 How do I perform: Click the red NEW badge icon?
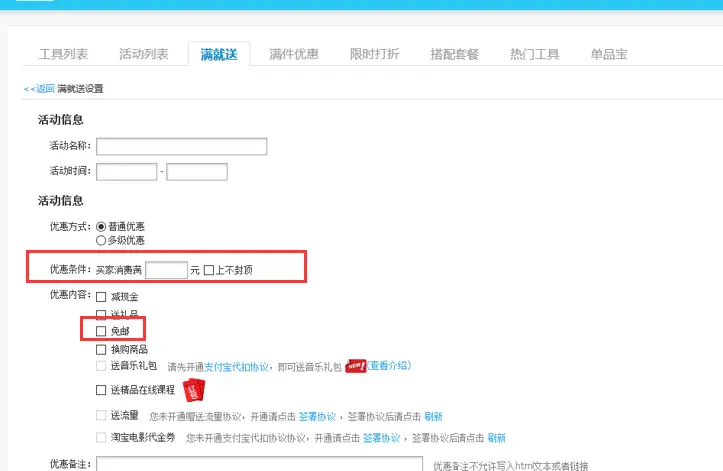pyautogui.click(x=356, y=366)
